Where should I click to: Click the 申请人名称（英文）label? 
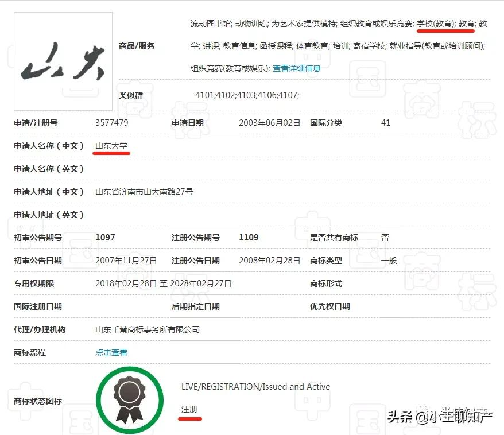[x=49, y=169]
